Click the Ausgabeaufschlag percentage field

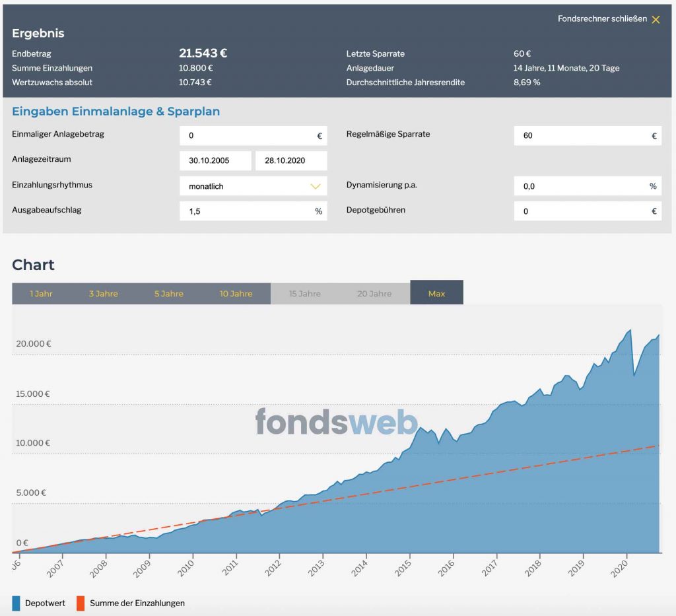click(253, 211)
